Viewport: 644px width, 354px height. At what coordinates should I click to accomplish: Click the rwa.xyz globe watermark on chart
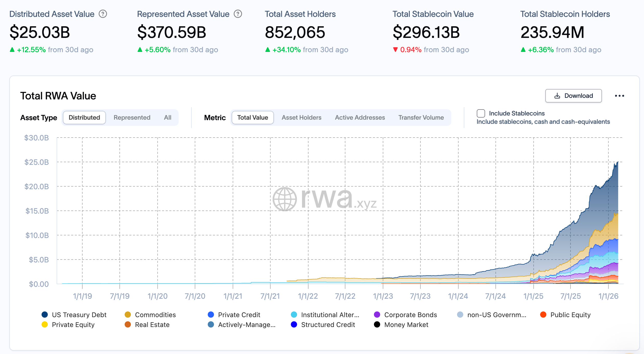point(285,199)
